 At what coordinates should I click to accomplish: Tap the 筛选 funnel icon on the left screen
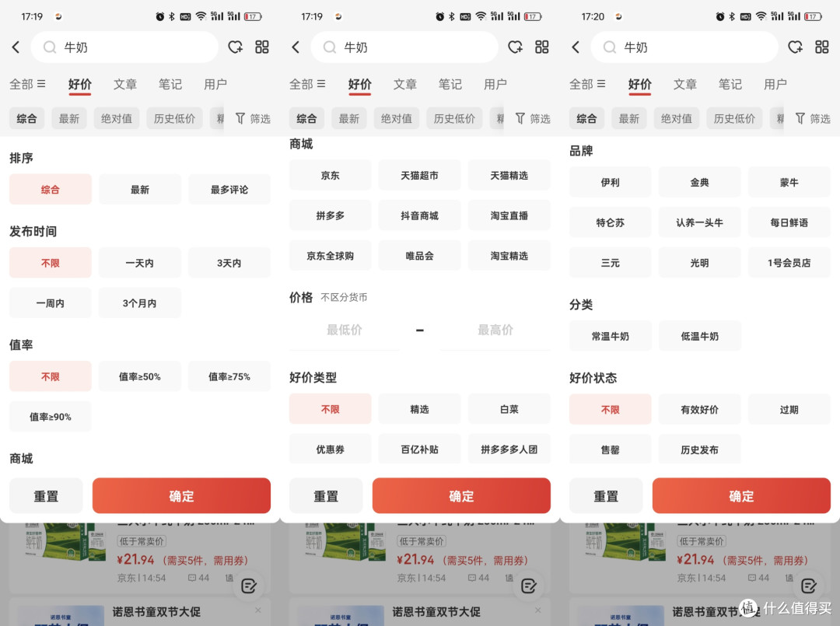coord(240,118)
